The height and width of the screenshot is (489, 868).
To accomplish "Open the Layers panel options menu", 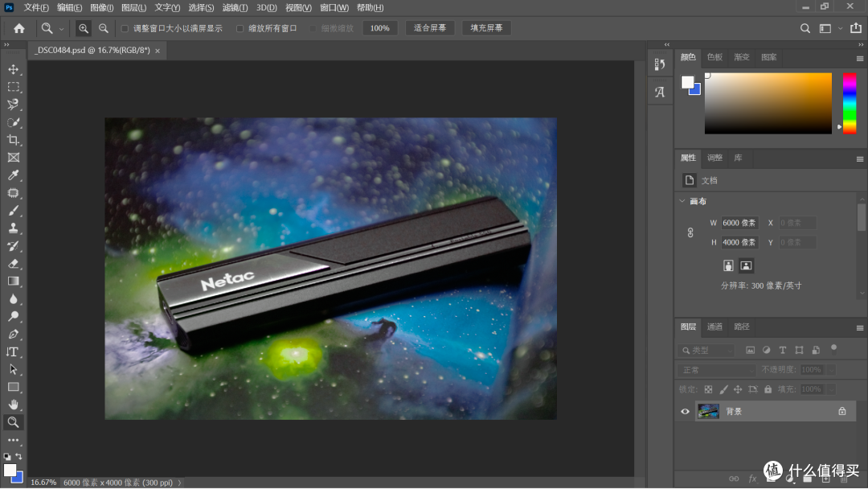I will click(860, 328).
